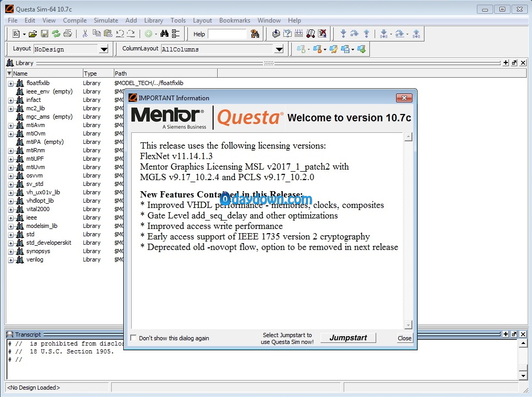Undock the Transcript panel
Viewport: 532px width, 397px height.
point(514,334)
